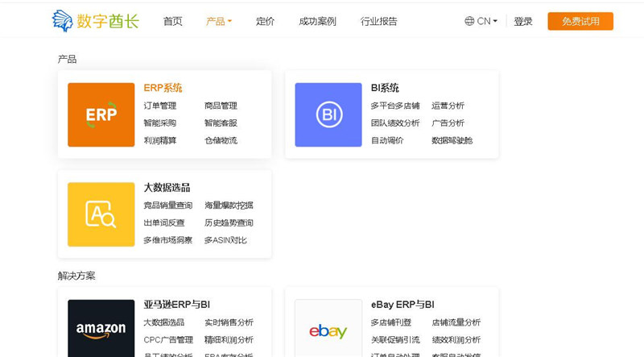Open the 大数据选品 heading link
644x357 pixels.
[167, 188]
